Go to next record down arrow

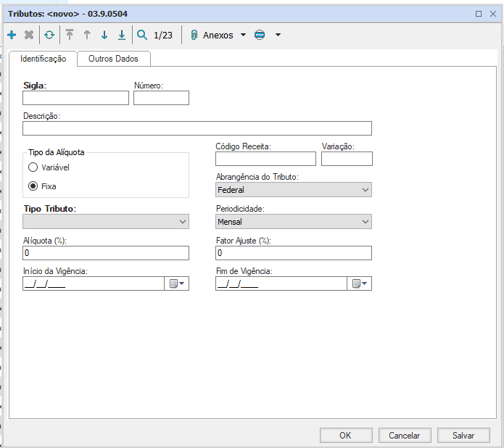tap(104, 35)
